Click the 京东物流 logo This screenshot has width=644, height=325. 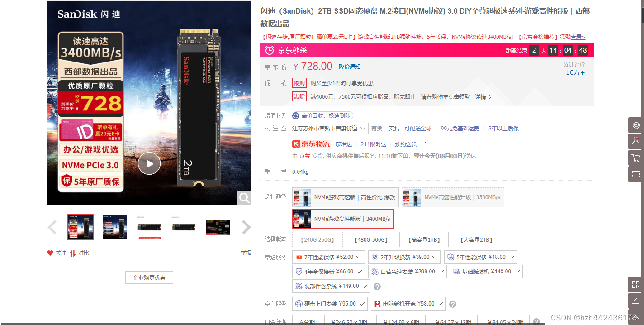(311, 144)
